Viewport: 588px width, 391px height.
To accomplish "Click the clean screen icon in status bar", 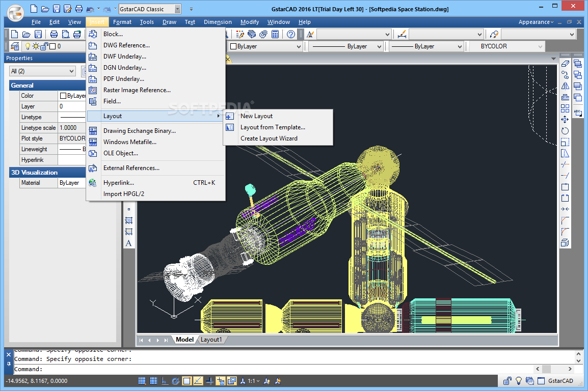I will tap(541, 381).
